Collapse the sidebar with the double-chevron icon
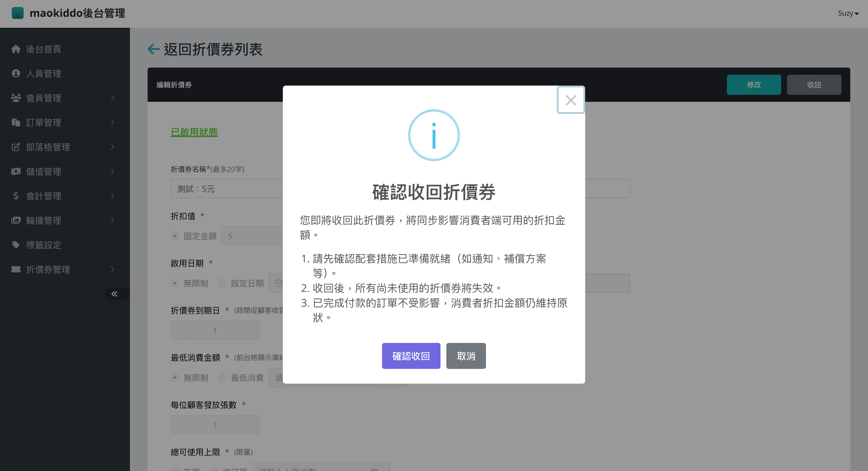Screen dimensions: 868x471 tap(115, 294)
